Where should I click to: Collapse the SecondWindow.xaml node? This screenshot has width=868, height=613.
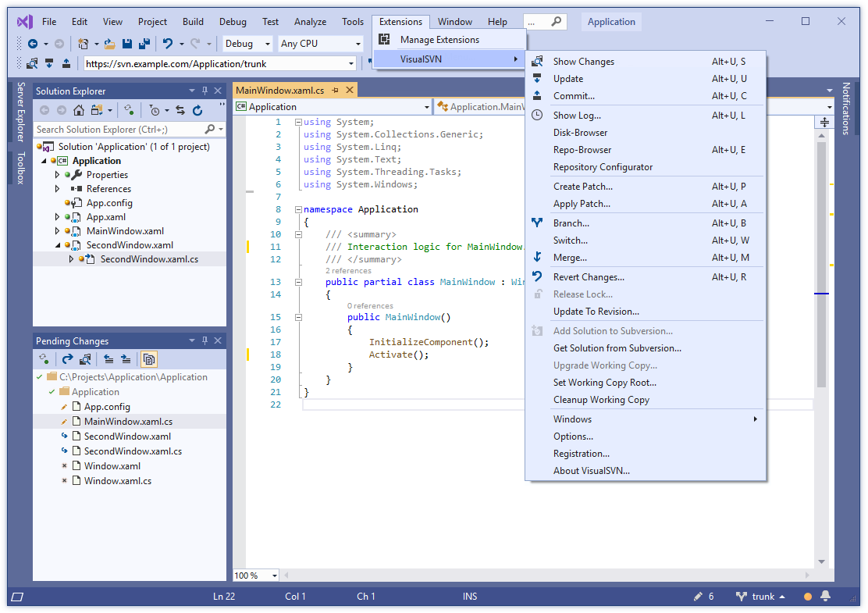click(58, 245)
